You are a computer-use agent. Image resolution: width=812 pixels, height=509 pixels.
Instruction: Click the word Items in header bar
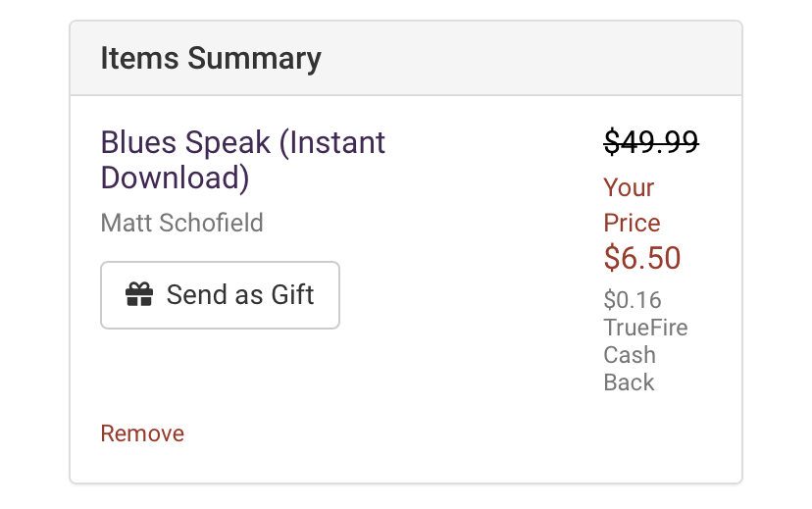pyautogui.click(x=140, y=58)
